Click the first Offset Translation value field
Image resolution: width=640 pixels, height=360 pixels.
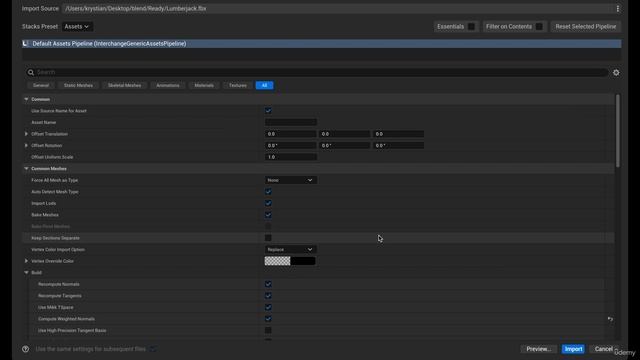290,134
